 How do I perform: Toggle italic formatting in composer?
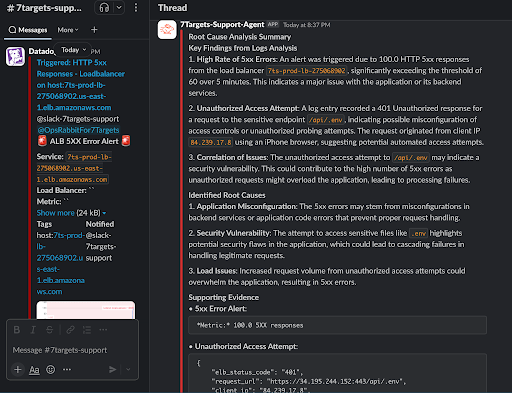33,330
